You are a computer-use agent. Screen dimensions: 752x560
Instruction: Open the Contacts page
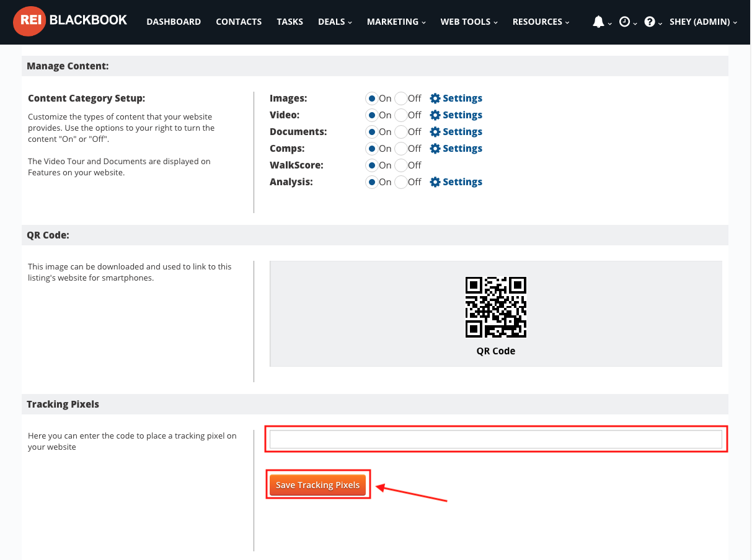(x=239, y=22)
